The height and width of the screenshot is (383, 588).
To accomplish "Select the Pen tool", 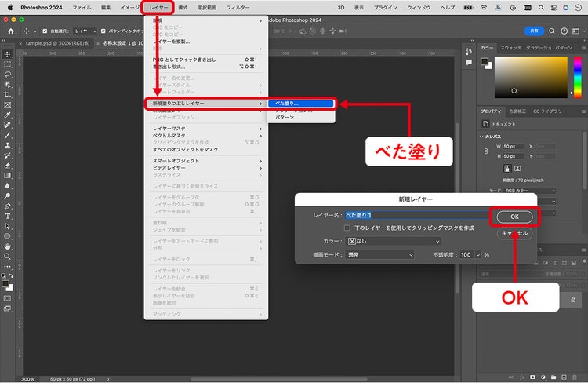I will coord(7,206).
